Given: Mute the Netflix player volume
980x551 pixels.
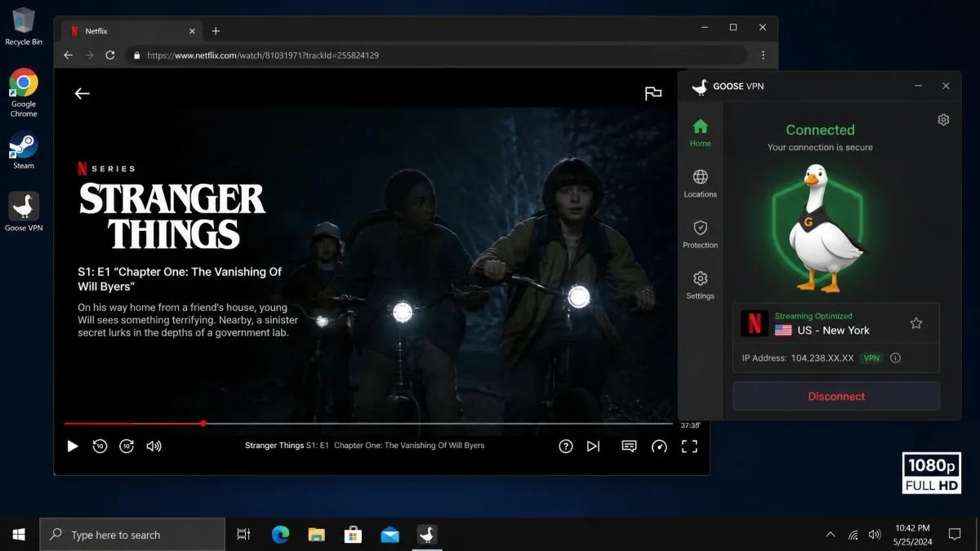Looking at the screenshot, I should tap(154, 446).
